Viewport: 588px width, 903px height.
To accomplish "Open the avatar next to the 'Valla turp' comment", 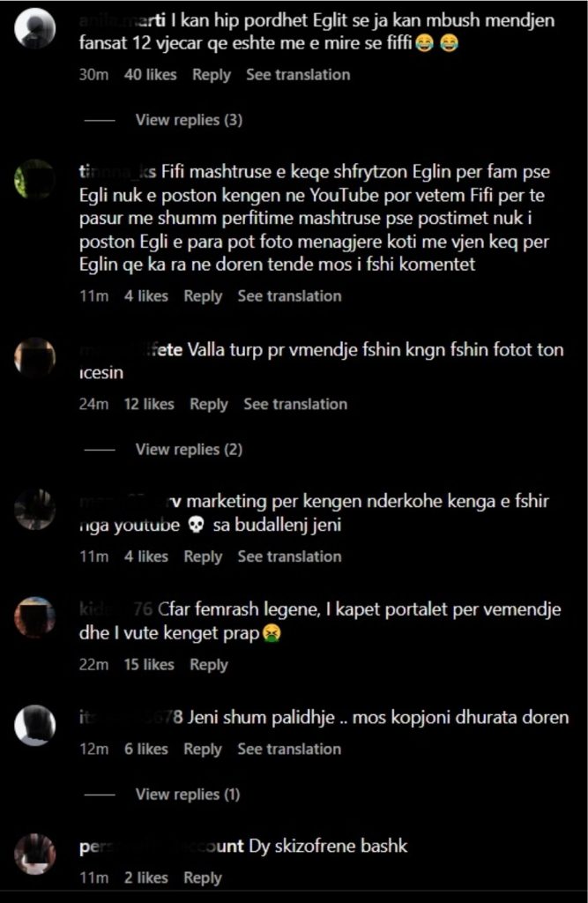I will point(34,358).
